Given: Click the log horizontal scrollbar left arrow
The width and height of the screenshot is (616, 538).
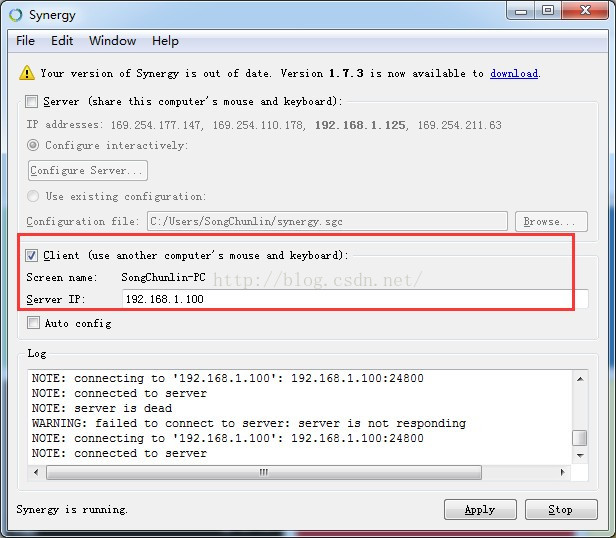Looking at the screenshot, I should point(36,472).
